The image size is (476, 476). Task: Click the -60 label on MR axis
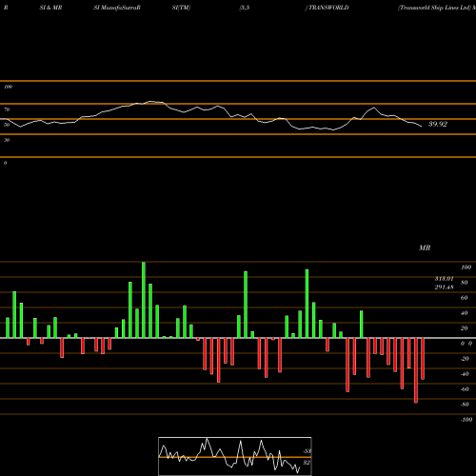pos(465,389)
